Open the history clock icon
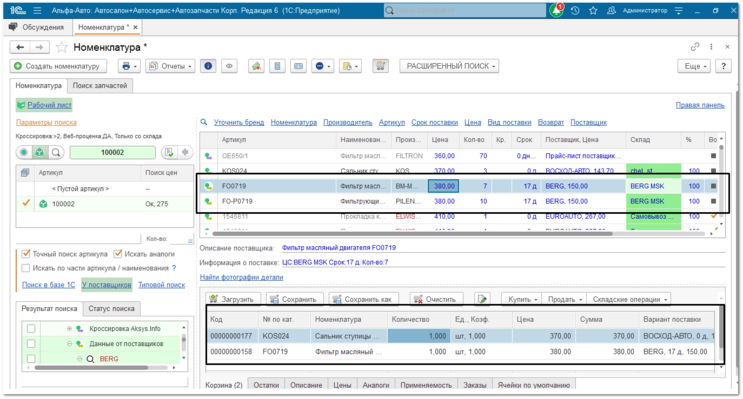 pyautogui.click(x=575, y=10)
